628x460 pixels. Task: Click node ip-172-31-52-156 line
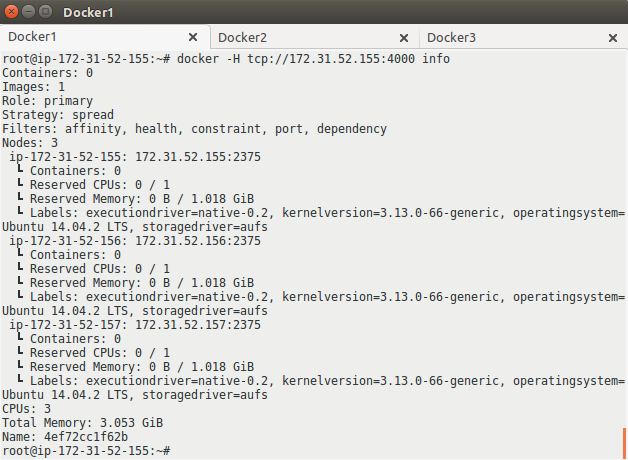click(x=135, y=241)
